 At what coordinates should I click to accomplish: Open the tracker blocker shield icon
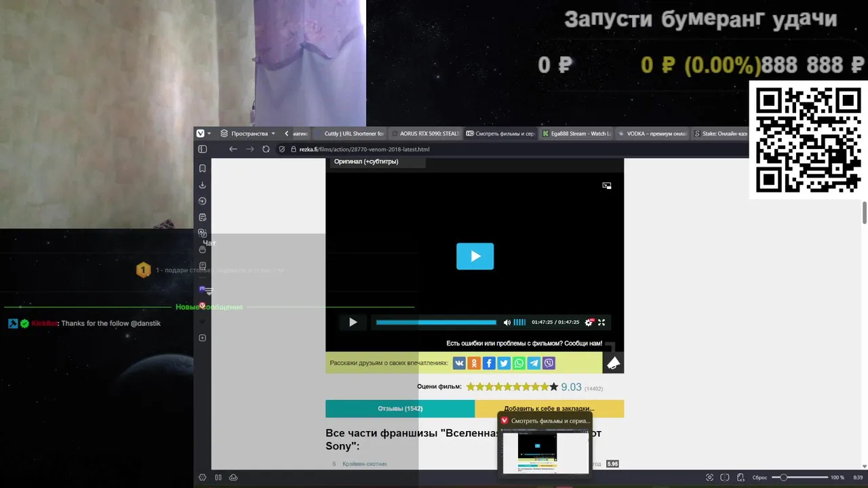(282, 149)
